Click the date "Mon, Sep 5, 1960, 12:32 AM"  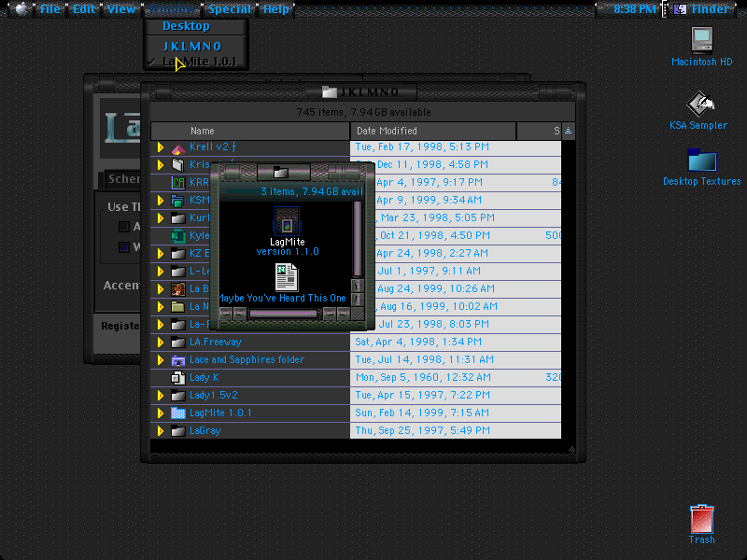pyautogui.click(x=423, y=378)
